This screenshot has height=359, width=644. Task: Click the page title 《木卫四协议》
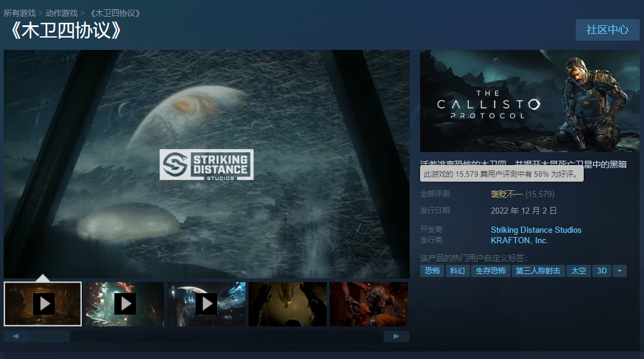pos(66,30)
